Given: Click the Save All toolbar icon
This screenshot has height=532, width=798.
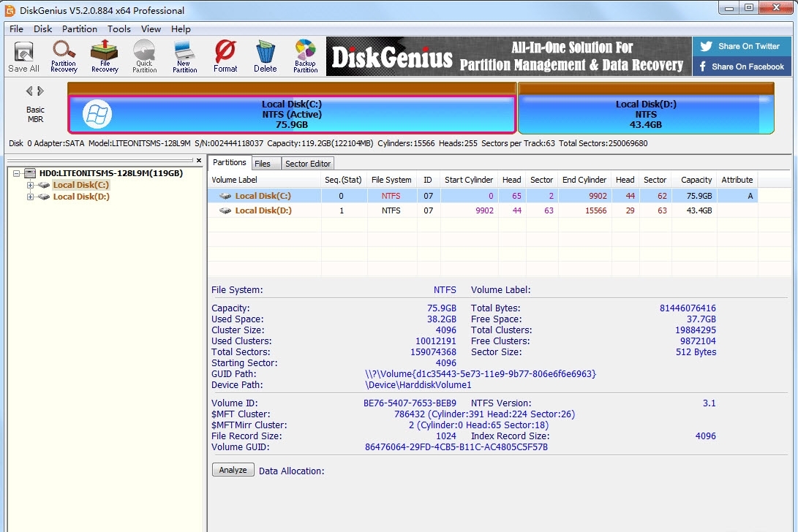Looking at the screenshot, I should pos(23,57).
